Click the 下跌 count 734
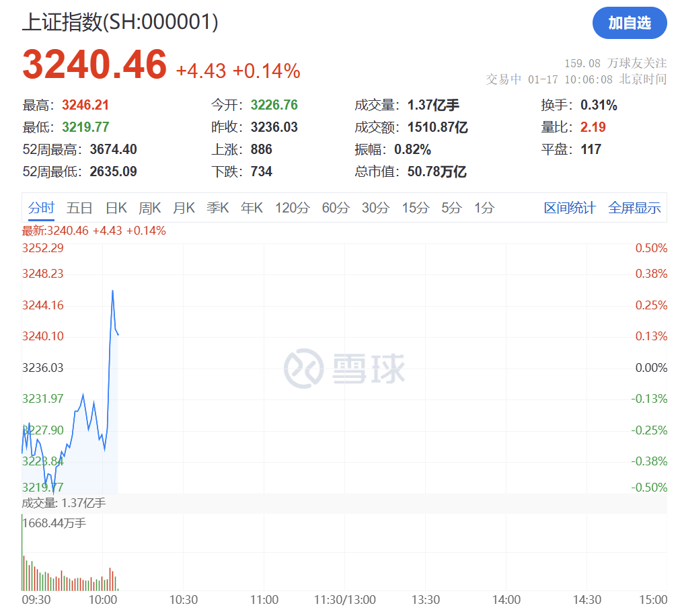Screen dimensions: 680x616 click(262, 171)
